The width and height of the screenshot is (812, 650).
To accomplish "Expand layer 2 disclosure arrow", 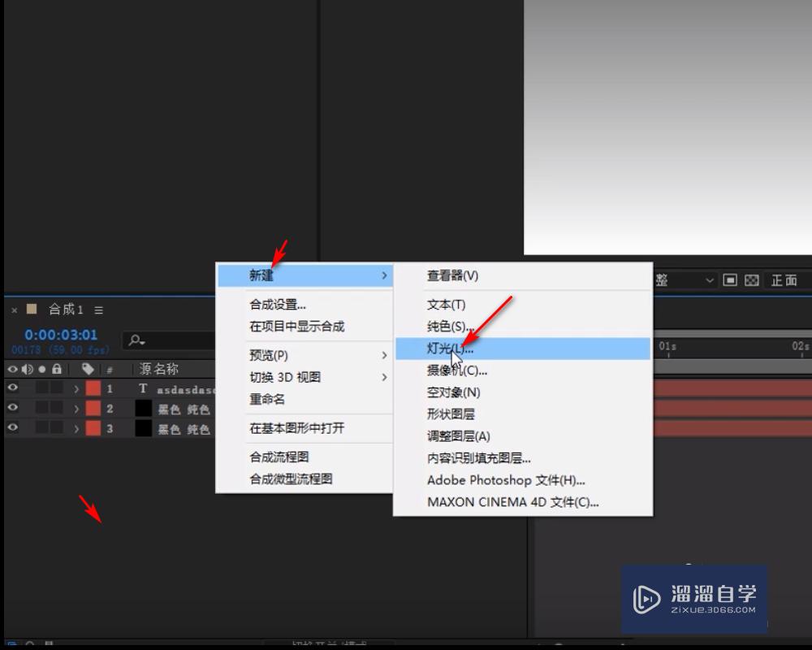I will (x=76, y=409).
